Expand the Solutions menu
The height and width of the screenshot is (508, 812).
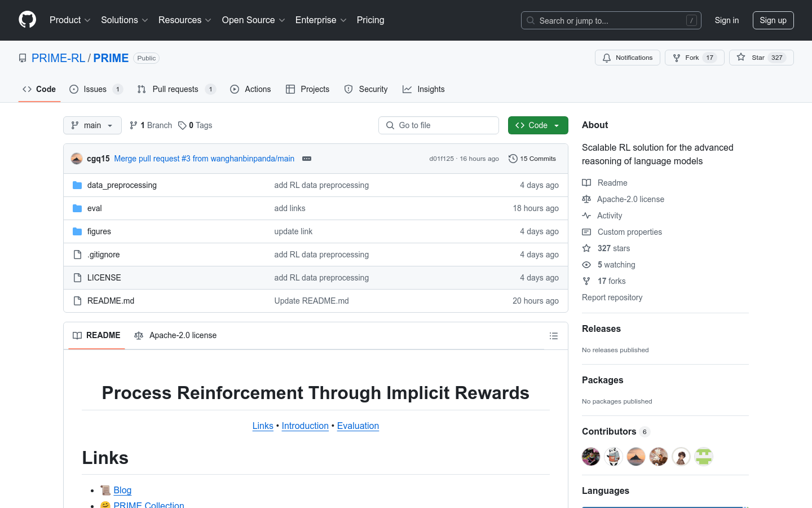(125, 20)
